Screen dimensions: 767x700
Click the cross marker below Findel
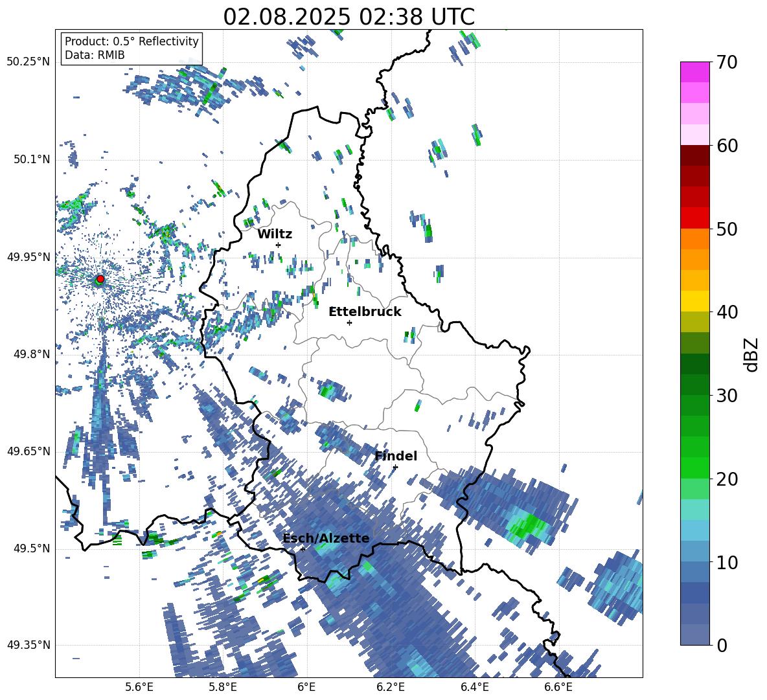(395, 468)
